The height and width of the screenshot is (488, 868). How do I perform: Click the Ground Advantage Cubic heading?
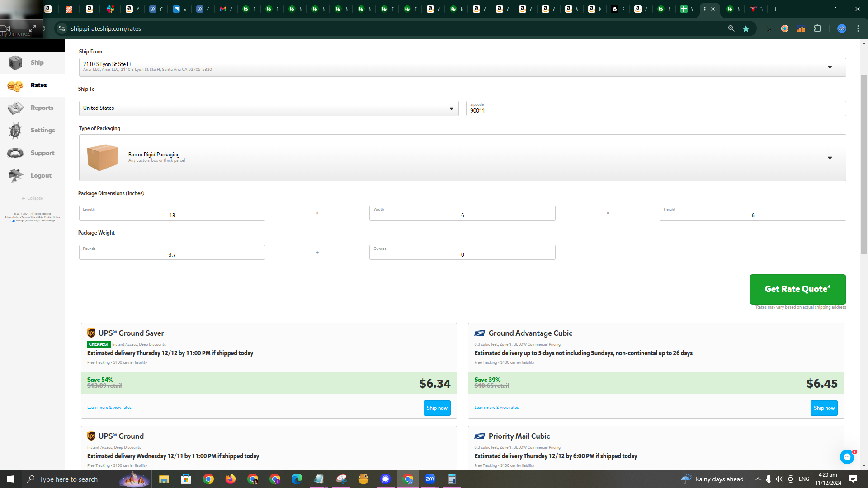pyautogui.click(x=530, y=333)
